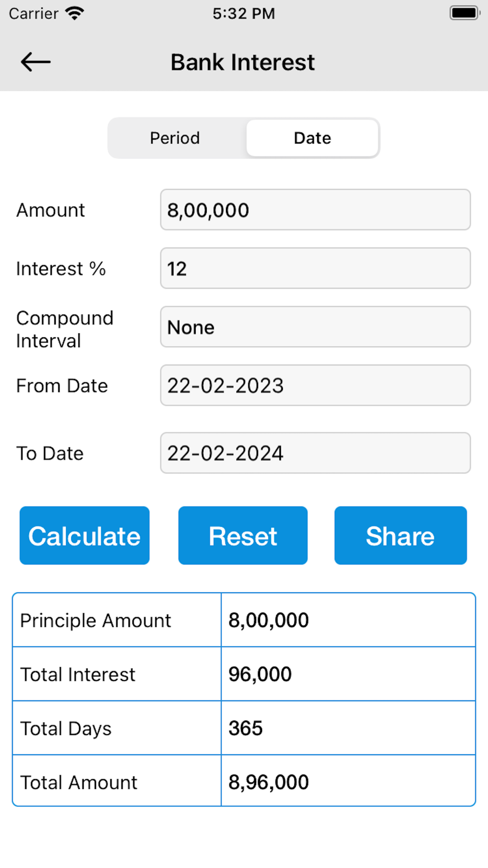
Task: Click the Calculate button
Action: 84,536
